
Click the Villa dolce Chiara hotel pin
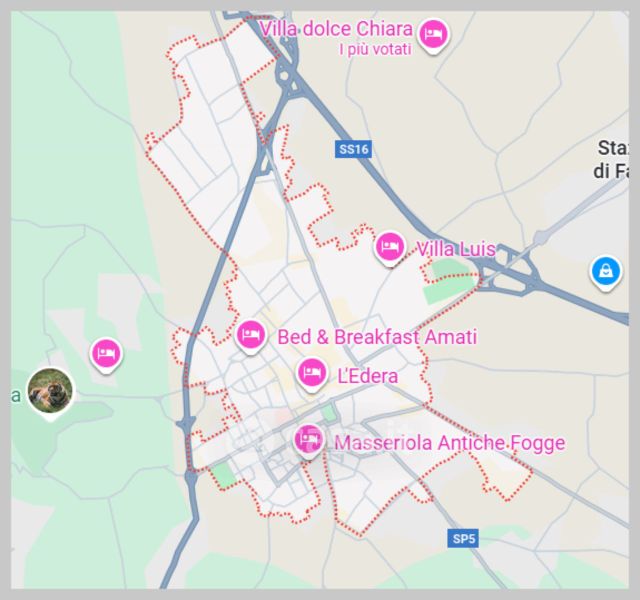[433, 35]
